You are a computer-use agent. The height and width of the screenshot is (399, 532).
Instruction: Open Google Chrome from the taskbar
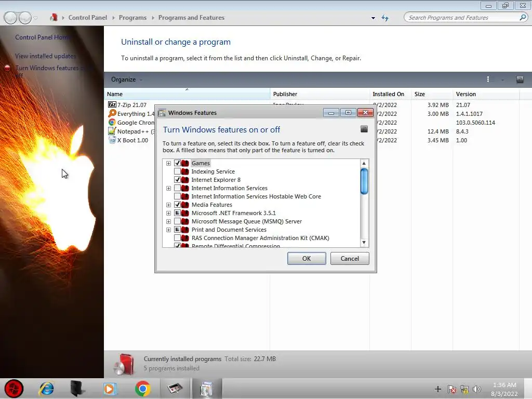point(142,389)
